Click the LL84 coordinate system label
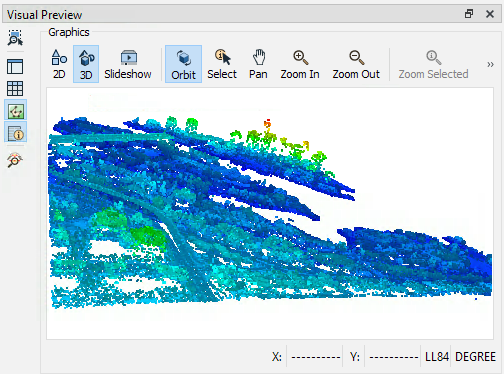Screen dimensions: 504x374 [x=437, y=357]
